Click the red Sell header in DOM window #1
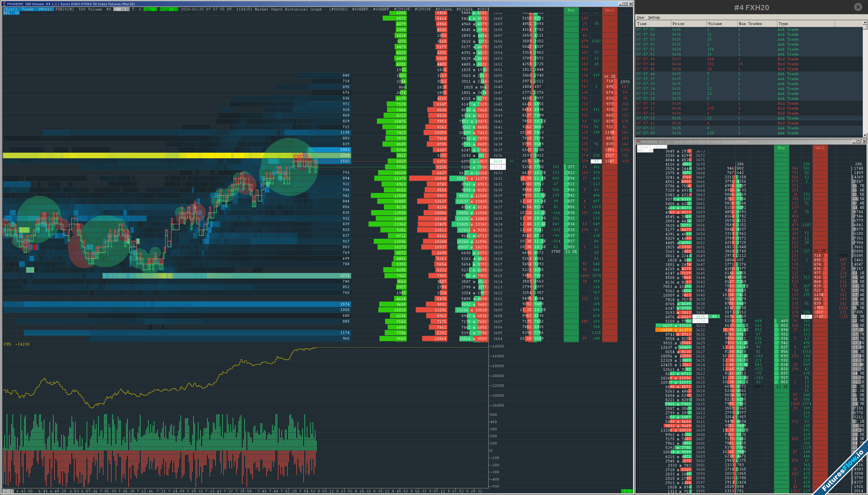The image size is (868, 495). pyautogui.click(x=820, y=148)
